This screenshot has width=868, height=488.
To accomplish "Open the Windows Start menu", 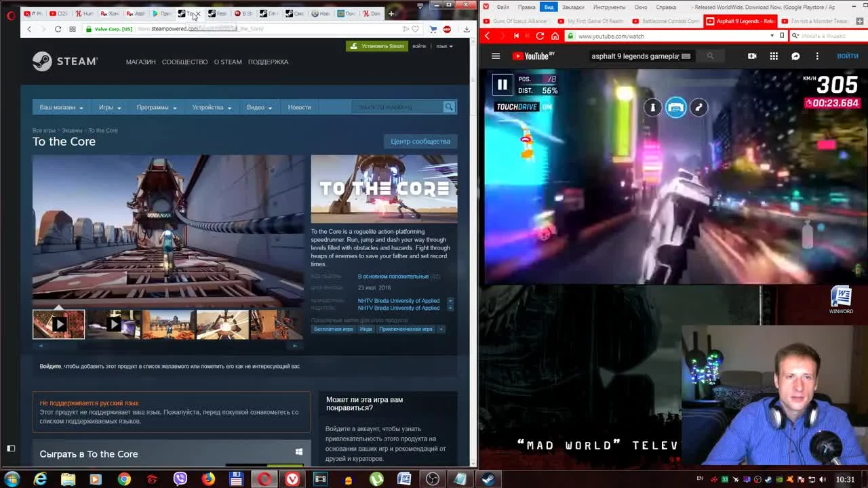I will pos(12,479).
